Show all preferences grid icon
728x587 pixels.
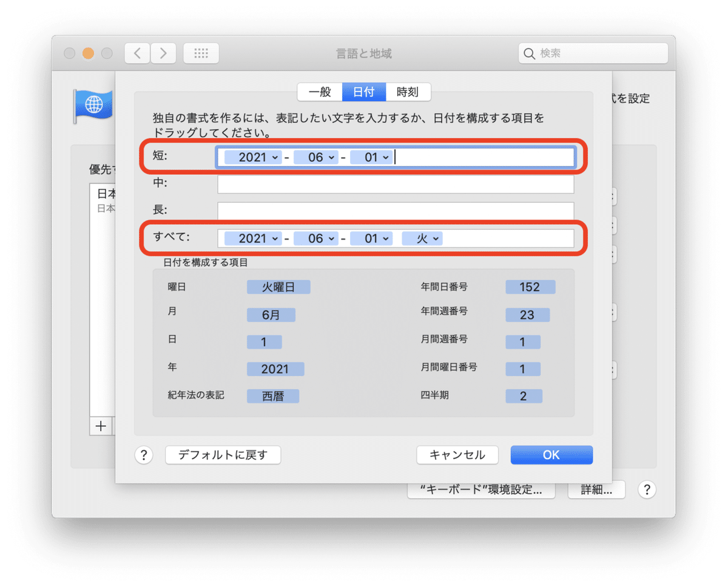click(x=201, y=53)
